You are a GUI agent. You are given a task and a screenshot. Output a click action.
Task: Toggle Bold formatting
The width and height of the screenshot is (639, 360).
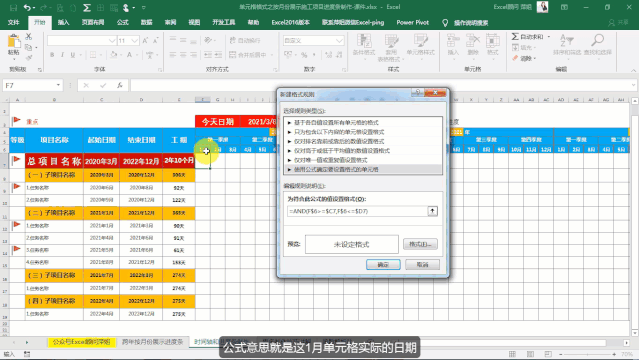point(52,55)
